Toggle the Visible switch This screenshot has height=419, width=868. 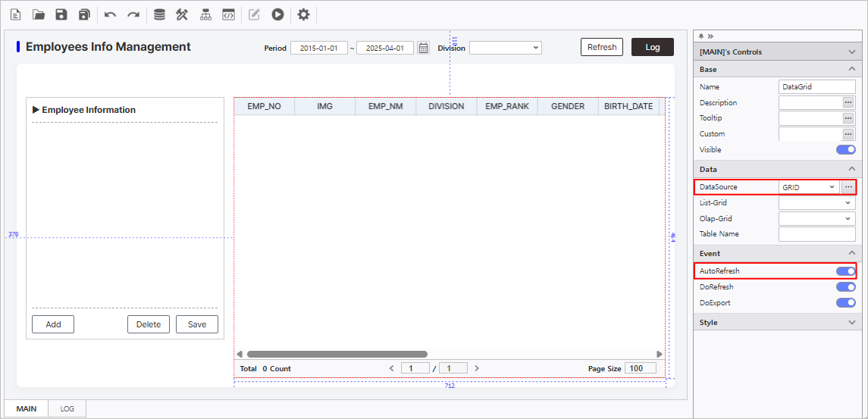(846, 150)
